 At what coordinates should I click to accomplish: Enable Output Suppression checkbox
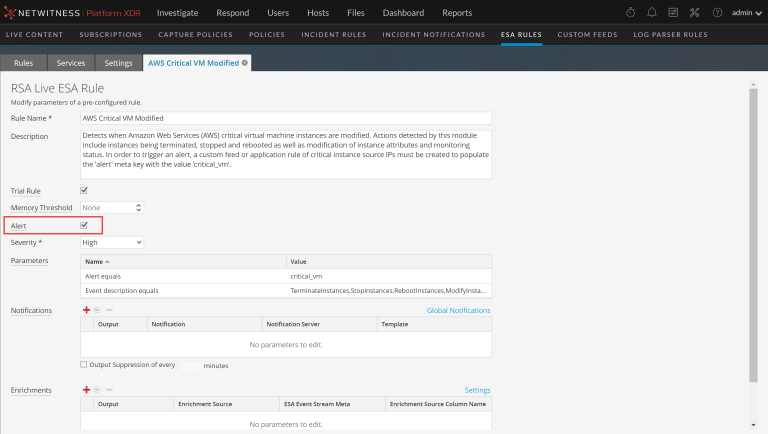[84, 364]
